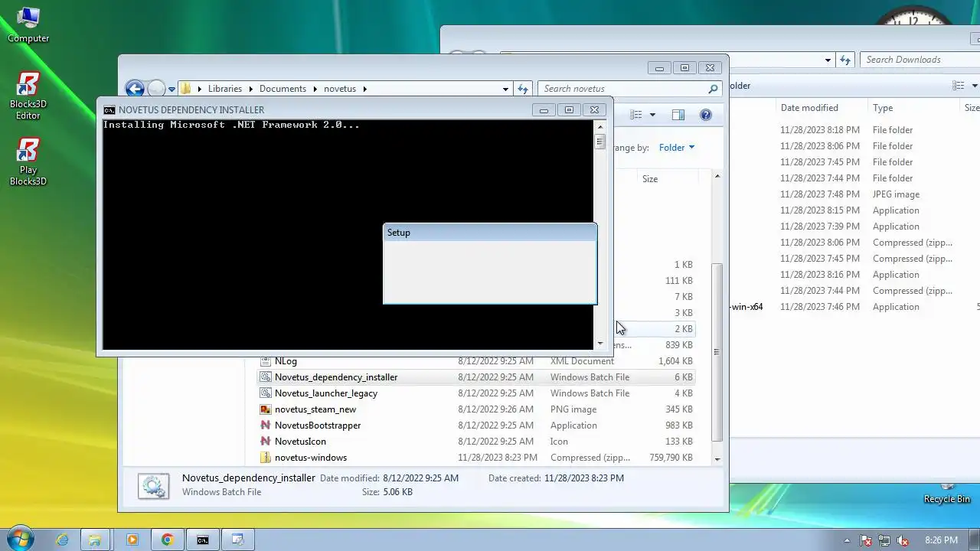Screen dimensions: 980x551
Task: Switch to Google Chrome on the taskbar
Action: coord(167,540)
